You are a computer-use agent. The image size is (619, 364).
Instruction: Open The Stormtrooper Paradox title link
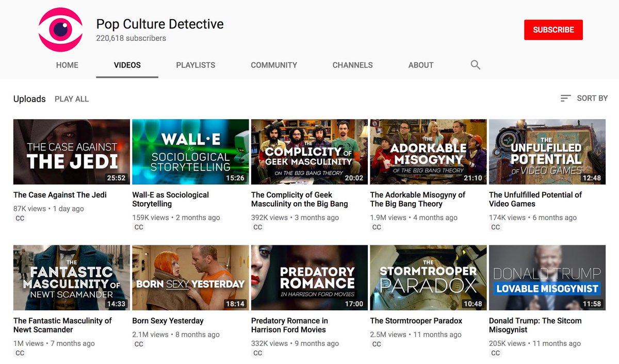pyautogui.click(x=416, y=321)
